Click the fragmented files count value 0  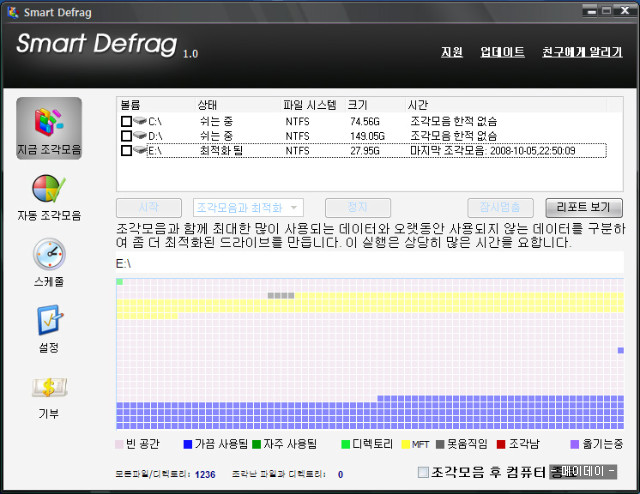[x=340, y=474]
